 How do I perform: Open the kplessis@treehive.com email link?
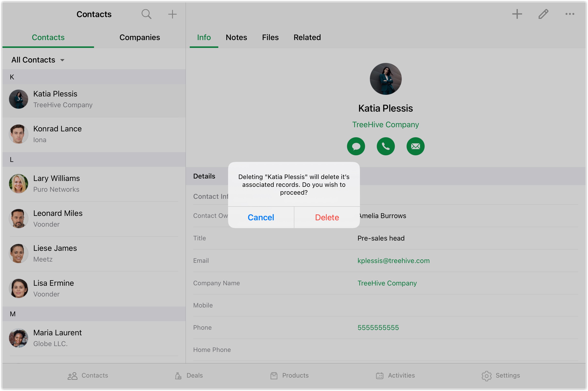point(393,261)
